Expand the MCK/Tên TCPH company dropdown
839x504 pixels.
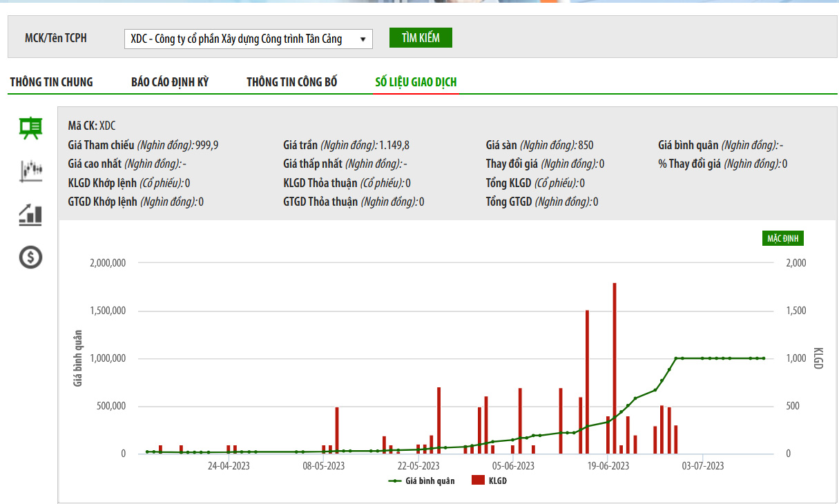pos(248,39)
